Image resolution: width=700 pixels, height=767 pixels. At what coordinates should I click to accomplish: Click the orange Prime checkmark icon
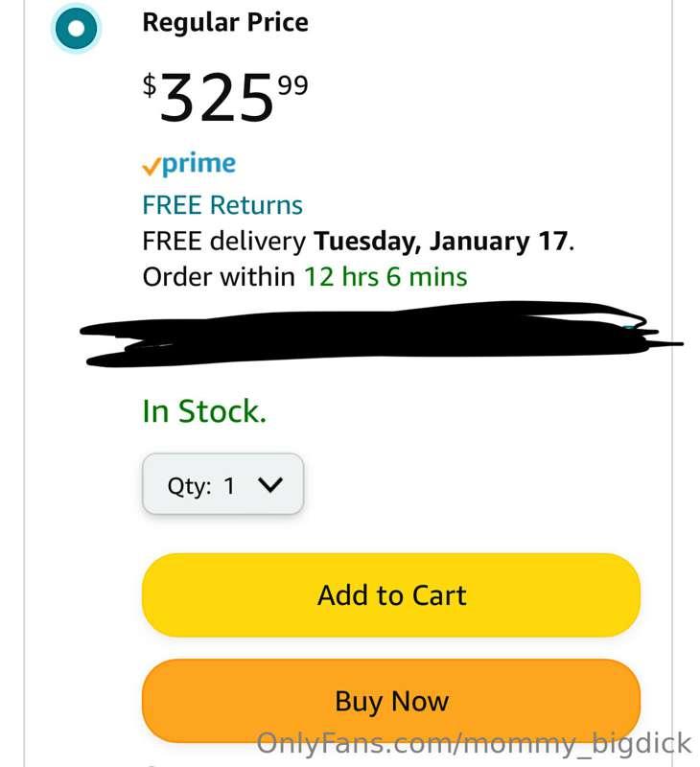151,167
